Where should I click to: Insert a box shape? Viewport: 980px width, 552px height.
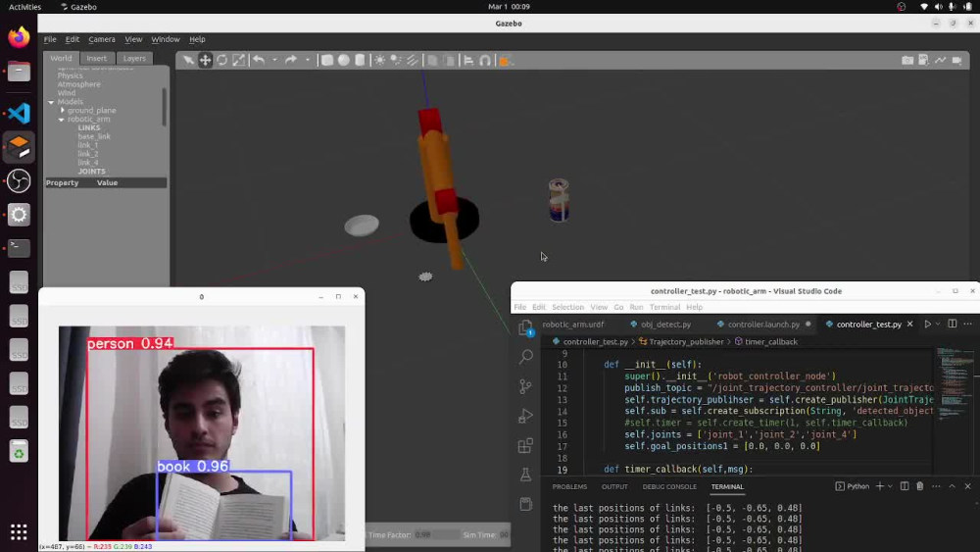tap(327, 60)
